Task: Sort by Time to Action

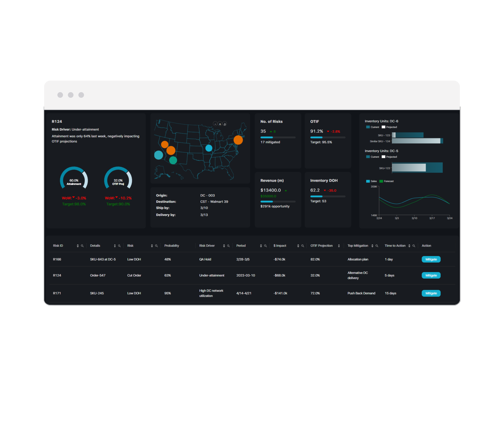Action: pyautogui.click(x=409, y=246)
